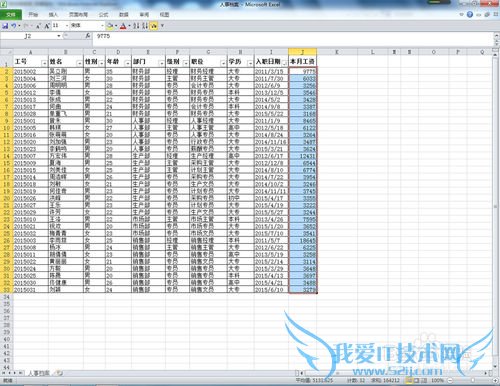Click the fx Insert Function icon

(88, 36)
